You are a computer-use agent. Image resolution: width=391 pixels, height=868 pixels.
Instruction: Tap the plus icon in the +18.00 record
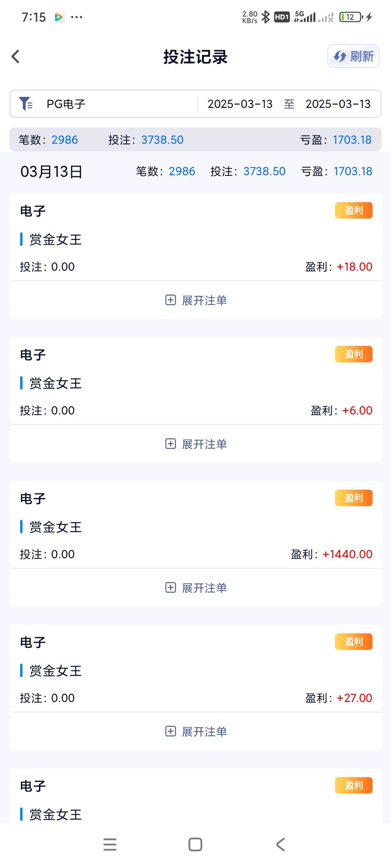[171, 300]
